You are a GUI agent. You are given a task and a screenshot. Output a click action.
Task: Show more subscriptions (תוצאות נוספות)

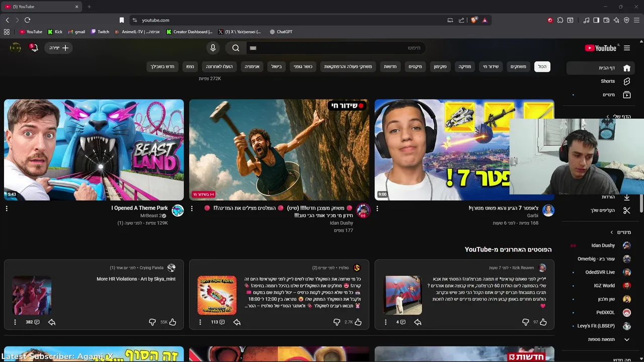[x=601, y=339]
